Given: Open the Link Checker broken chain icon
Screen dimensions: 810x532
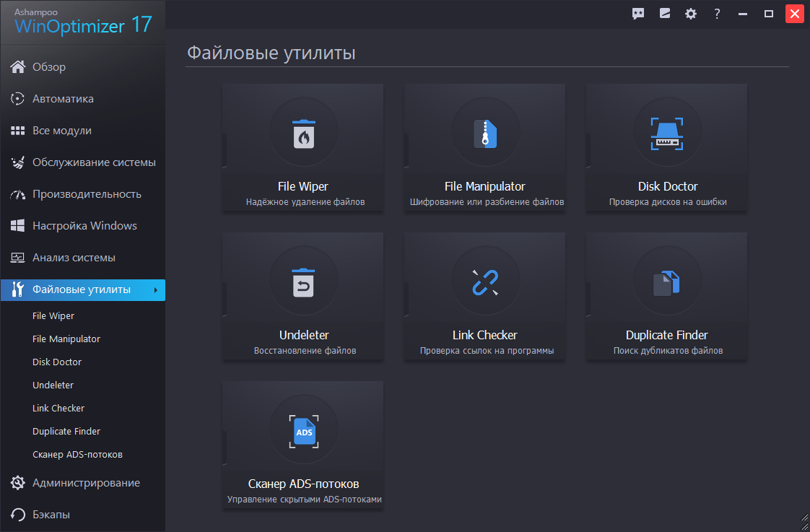Looking at the screenshot, I should [485, 282].
